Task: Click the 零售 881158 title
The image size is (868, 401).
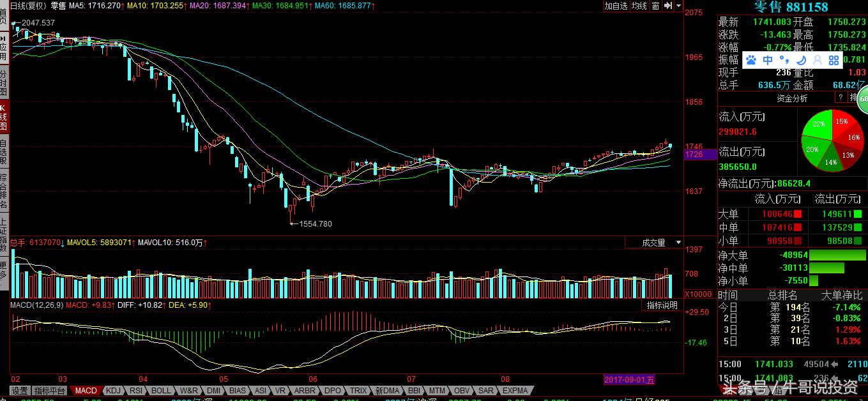Action: coord(791,7)
